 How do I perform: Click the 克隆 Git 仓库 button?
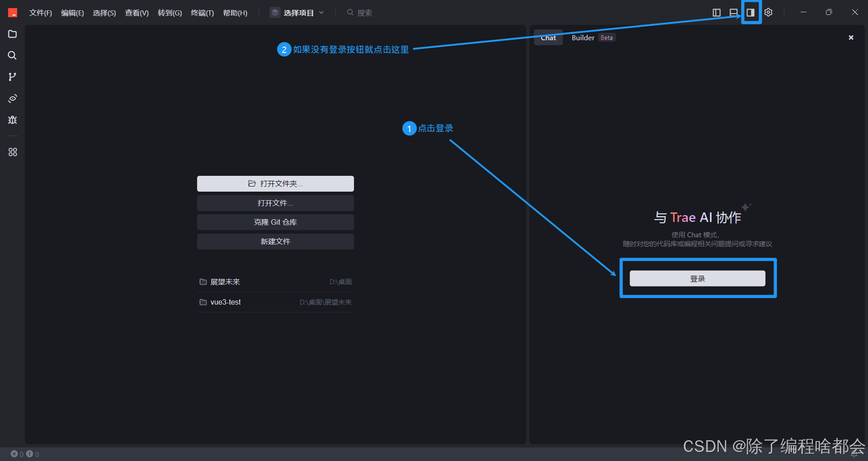point(275,222)
